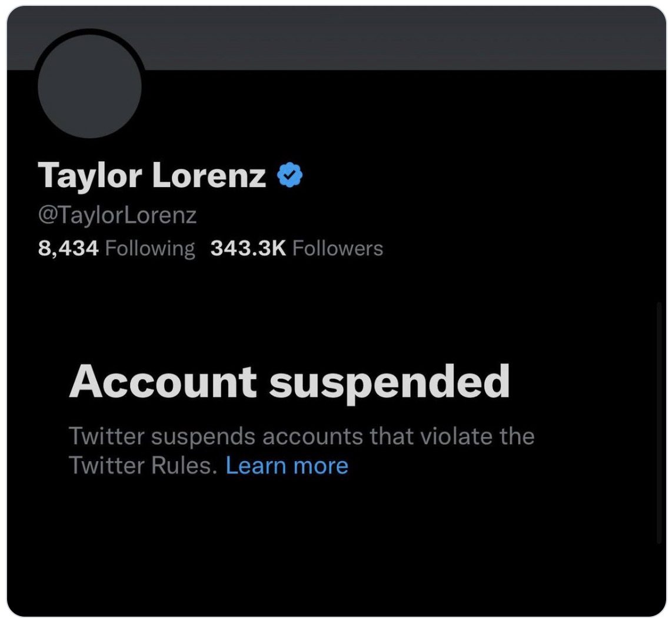
Task: Click the Account suspended heading
Action: point(290,382)
